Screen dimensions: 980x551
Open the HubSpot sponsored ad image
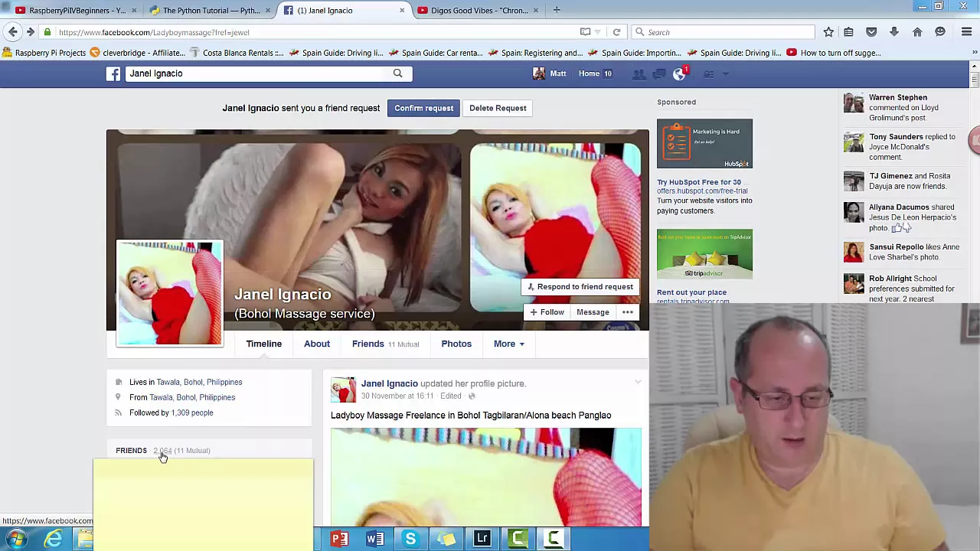(704, 143)
